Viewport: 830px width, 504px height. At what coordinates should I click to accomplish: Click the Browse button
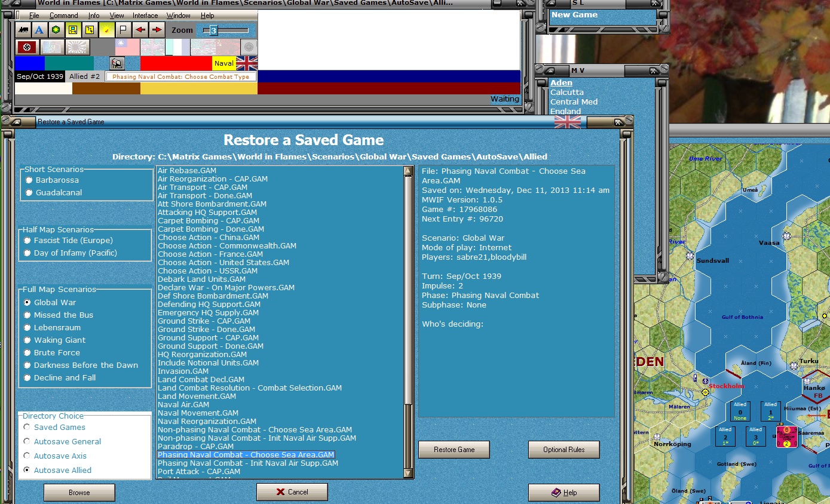pyautogui.click(x=79, y=493)
